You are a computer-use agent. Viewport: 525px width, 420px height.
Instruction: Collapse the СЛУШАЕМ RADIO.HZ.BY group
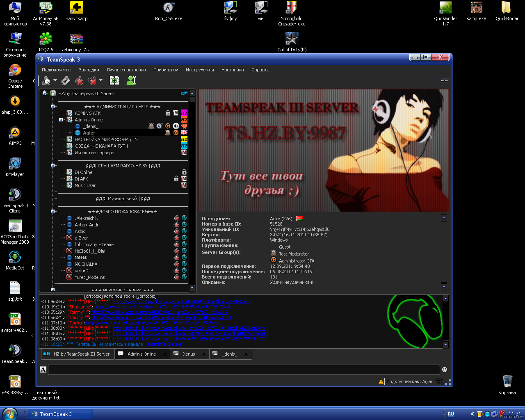click(52, 166)
